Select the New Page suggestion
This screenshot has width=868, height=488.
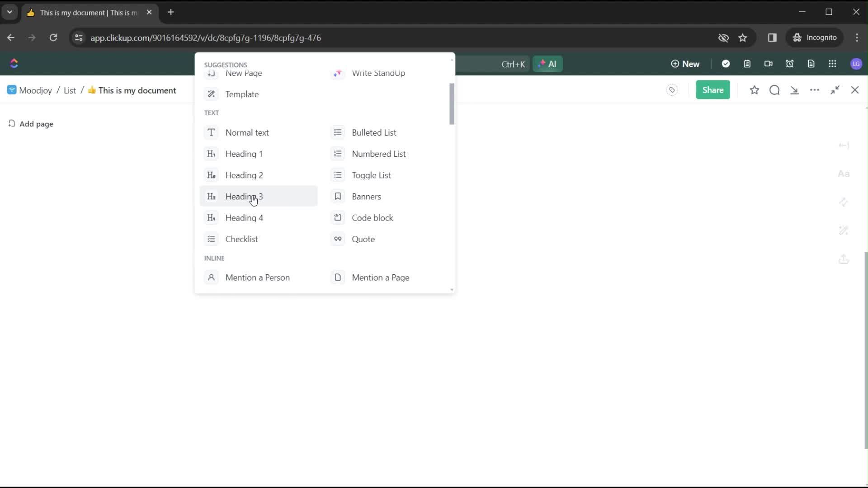click(244, 73)
